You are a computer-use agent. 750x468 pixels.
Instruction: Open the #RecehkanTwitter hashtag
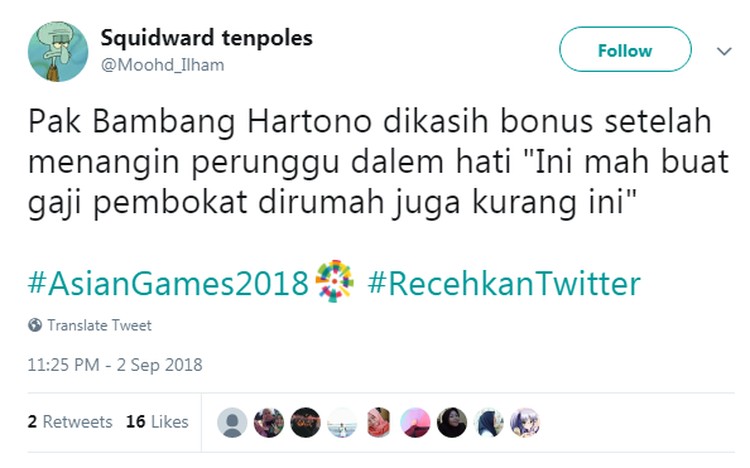504,283
